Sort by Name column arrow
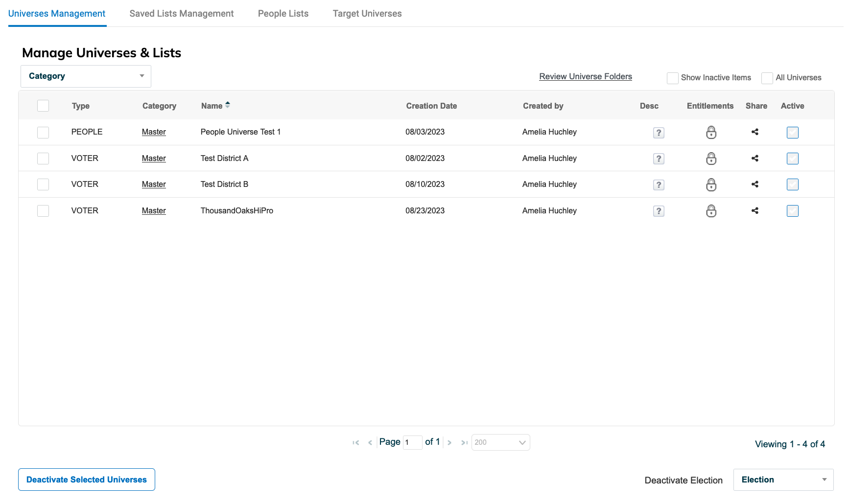The image size is (849, 504). click(228, 105)
